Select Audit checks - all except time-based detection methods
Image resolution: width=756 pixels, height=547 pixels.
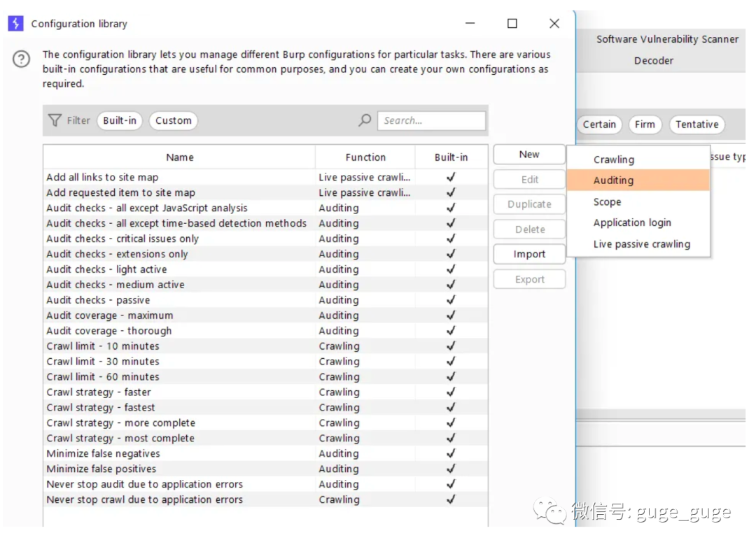[265, 223]
